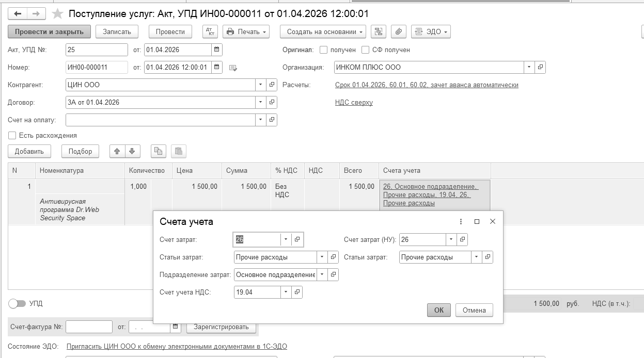Open ЭДО dropdown menu
Viewport: 644px width, 358px height.
(431, 31)
